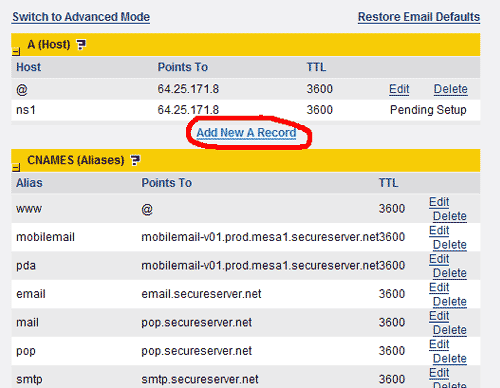This screenshot has height=388, width=500.
Task: Click the Alias column header
Action: click(29, 183)
